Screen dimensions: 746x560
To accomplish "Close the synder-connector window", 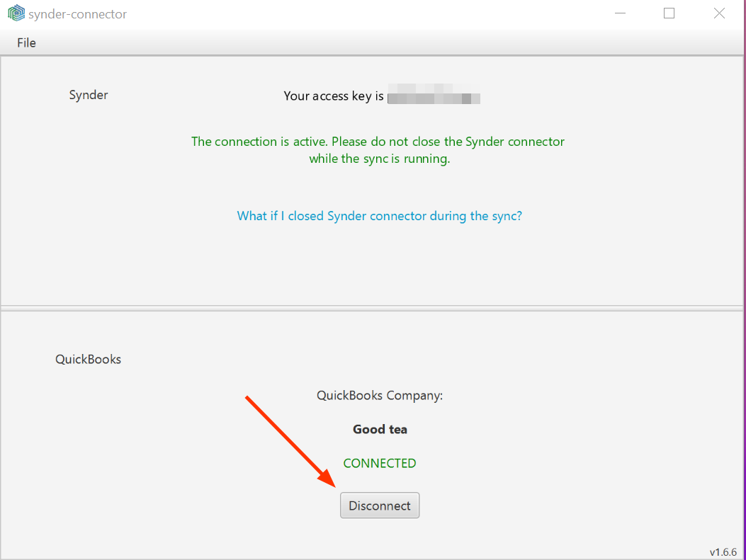I will pyautogui.click(x=719, y=13).
